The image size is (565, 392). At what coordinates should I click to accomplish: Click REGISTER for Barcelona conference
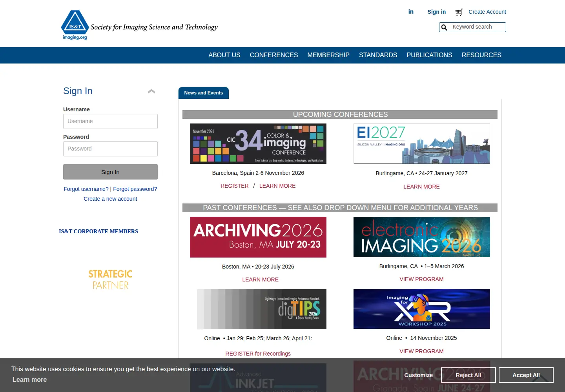pos(235,186)
